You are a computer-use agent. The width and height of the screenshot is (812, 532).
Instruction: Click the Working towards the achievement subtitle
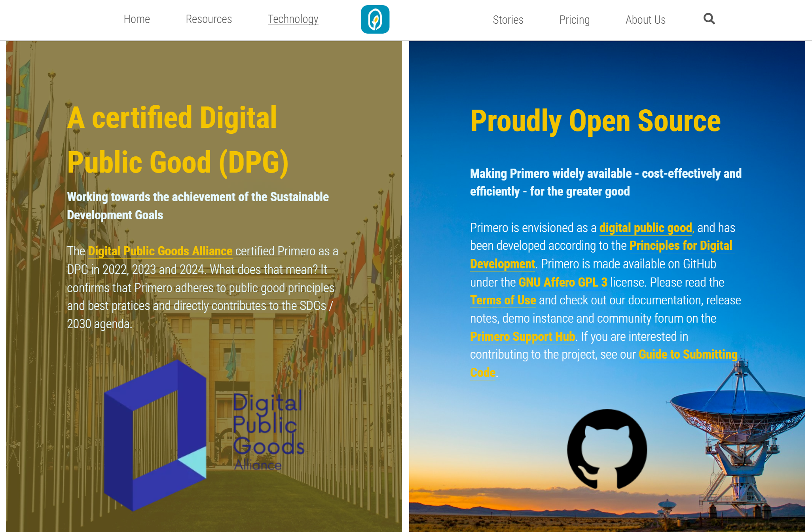[198, 206]
